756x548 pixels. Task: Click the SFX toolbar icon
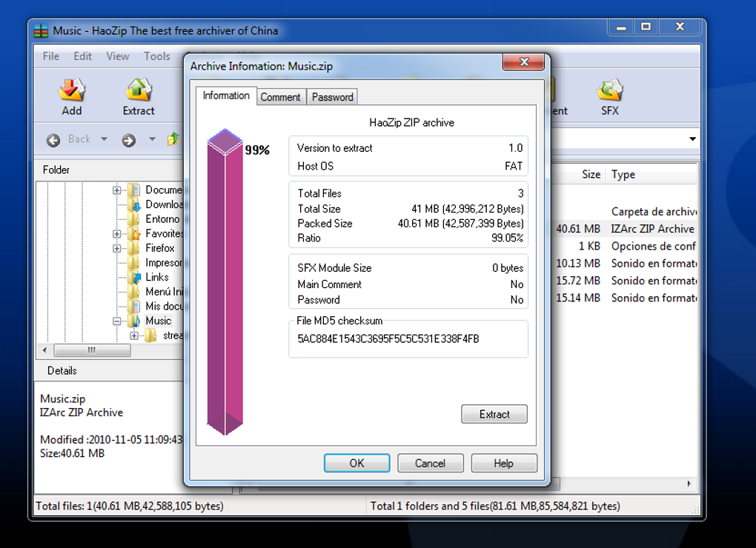(x=610, y=90)
